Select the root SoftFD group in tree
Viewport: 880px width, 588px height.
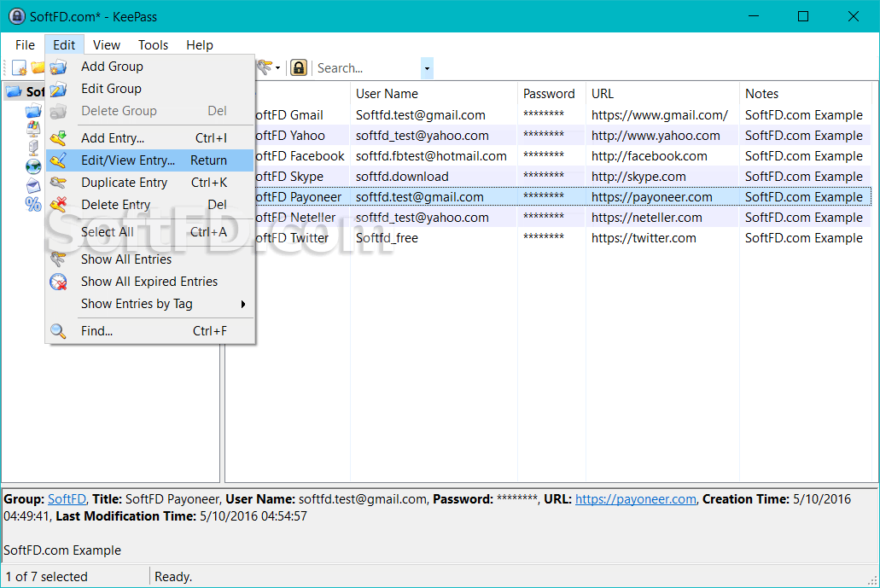(26, 91)
